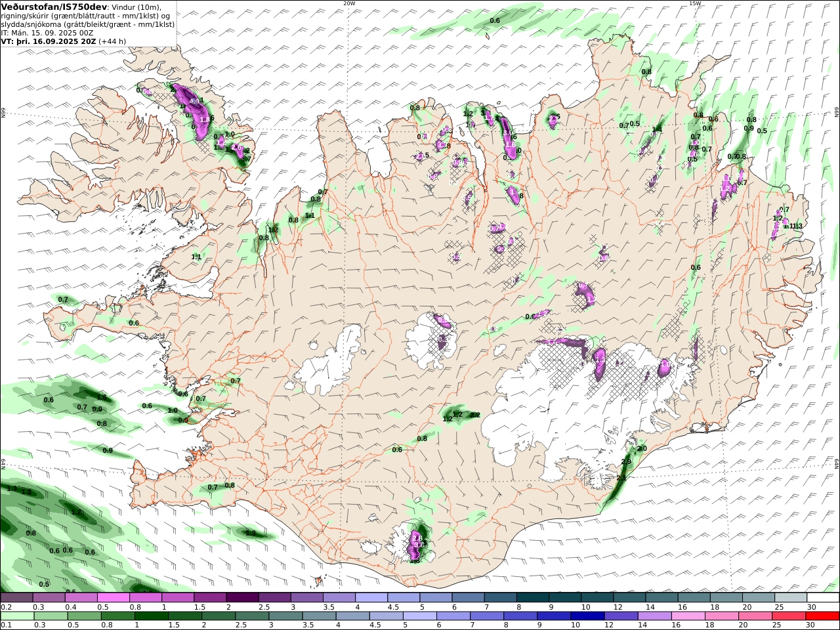
Task: Click the magenta swatch starting at 1.5, purple row
Action: pyautogui.click(x=209, y=598)
